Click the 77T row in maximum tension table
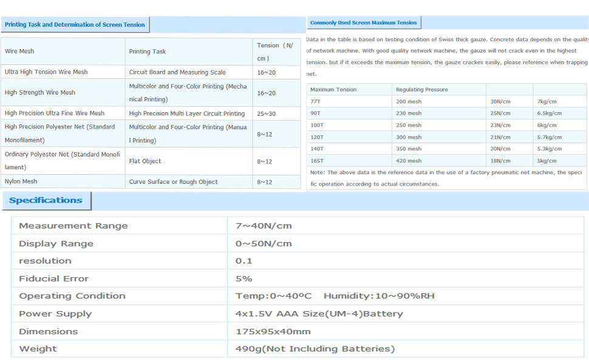This screenshot has width=589, height=364. coord(315,102)
